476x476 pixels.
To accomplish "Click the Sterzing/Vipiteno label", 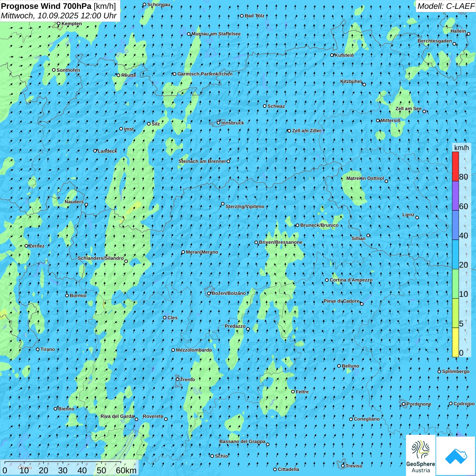I will coord(245,206).
